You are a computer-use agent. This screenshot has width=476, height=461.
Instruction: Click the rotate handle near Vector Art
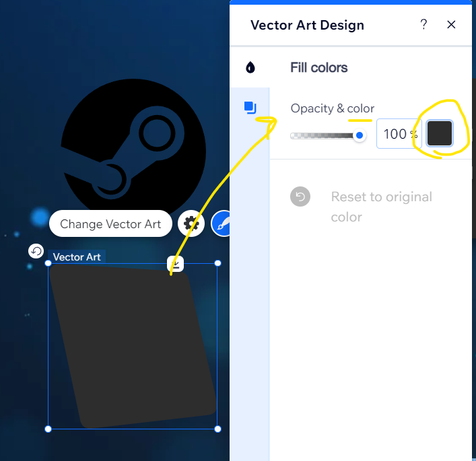(36, 251)
